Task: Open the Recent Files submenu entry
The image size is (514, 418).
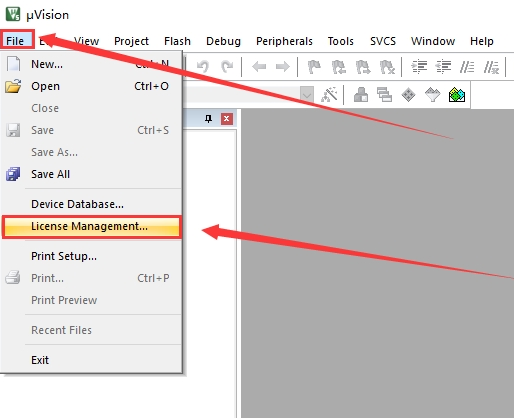Action: [91, 330]
